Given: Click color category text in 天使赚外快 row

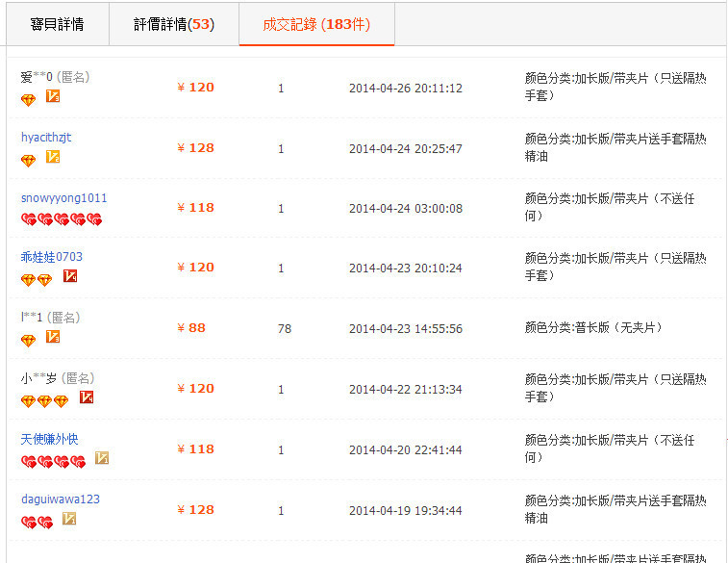Looking at the screenshot, I should point(609,448).
